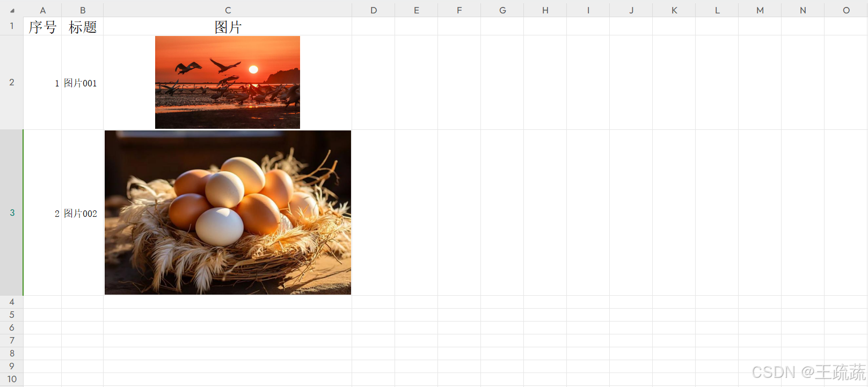Select column G header
Viewport: 868px width, 387px height.
(x=502, y=10)
